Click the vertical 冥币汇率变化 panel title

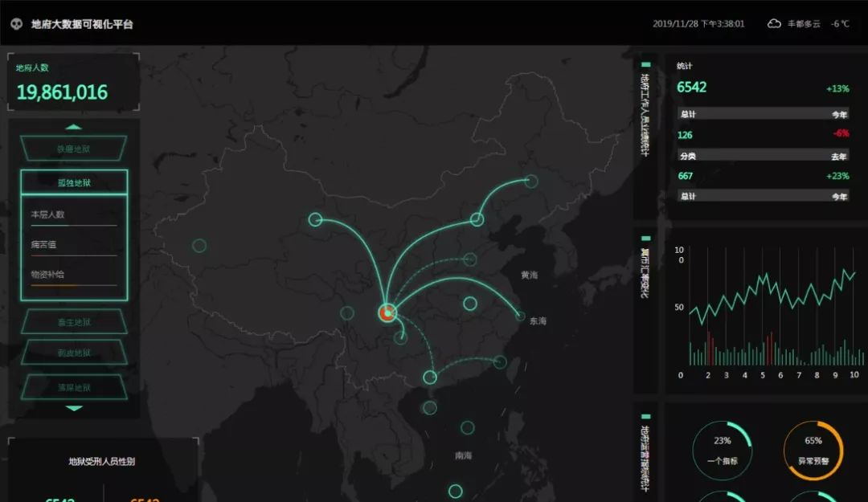tap(645, 273)
